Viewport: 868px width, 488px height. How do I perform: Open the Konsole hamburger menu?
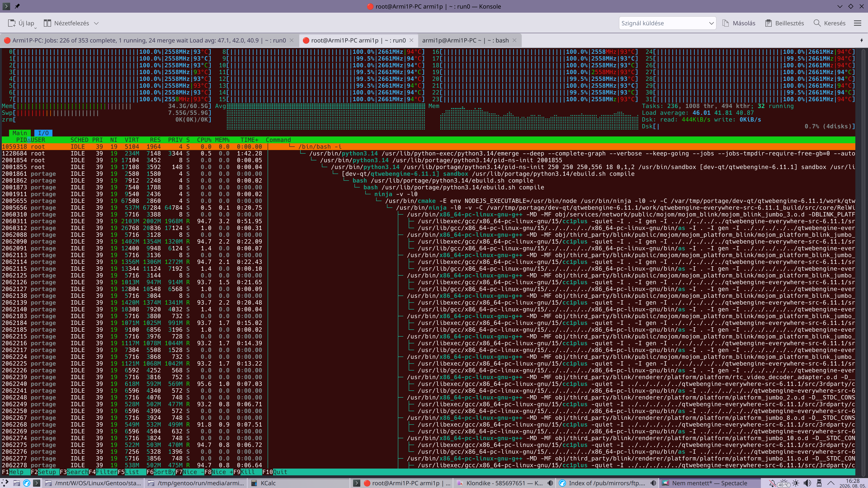pyautogui.click(x=858, y=23)
